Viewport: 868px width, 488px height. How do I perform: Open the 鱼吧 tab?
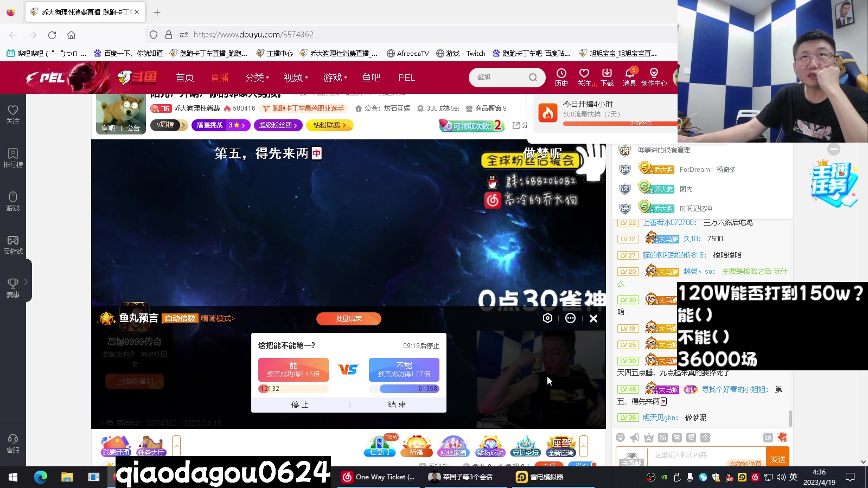click(x=371, y=78)
